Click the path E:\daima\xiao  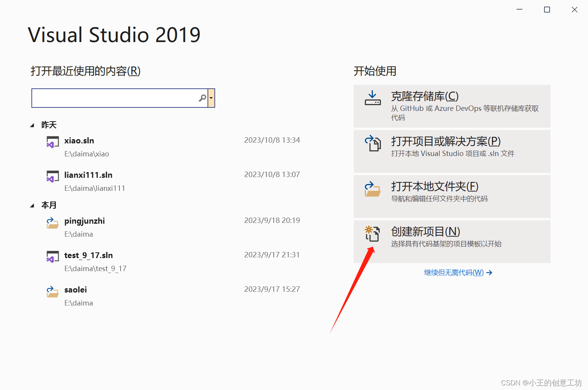(x=87, y=154)
